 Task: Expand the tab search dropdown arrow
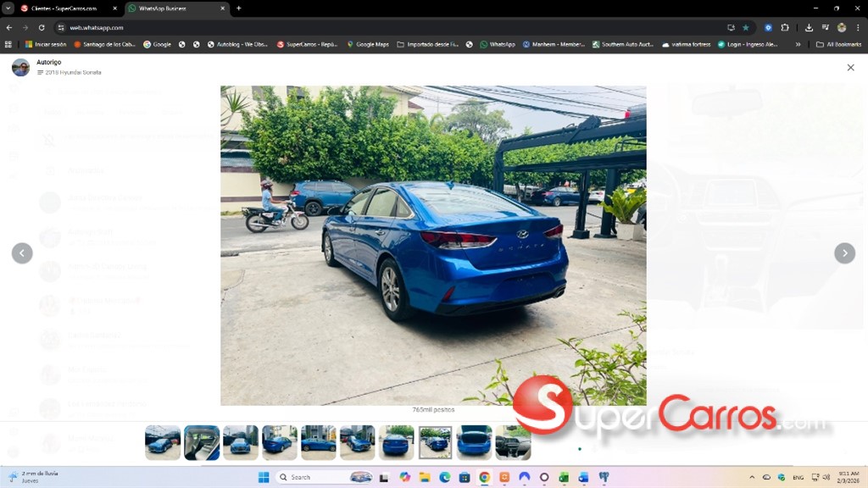pos(8,8)
